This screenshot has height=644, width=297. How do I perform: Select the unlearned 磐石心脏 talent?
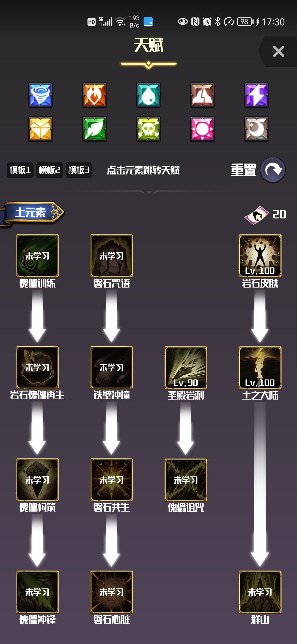(x=112, y=592)
